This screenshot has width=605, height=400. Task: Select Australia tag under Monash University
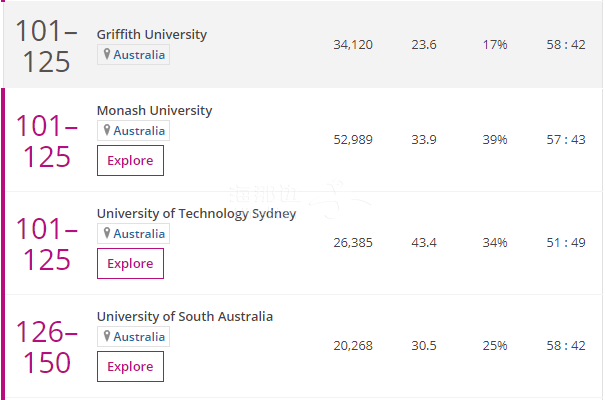coord(133,131)
